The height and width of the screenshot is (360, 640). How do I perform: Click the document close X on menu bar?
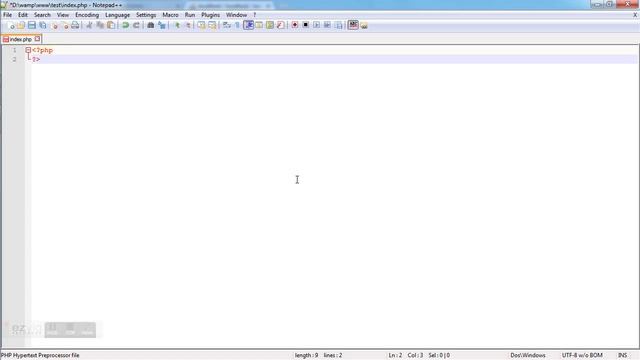coord(635,15)
